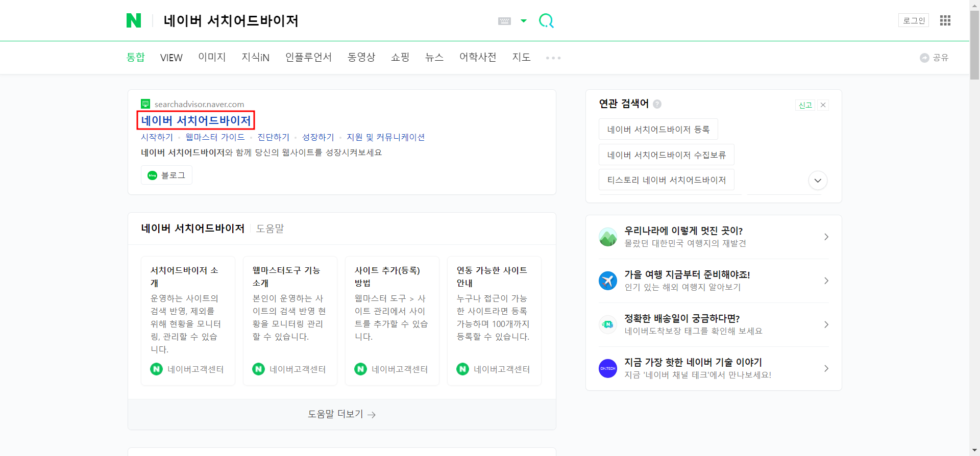Click the mountain landscape icon
Viewport: 980px width, 456px height.
click(x=608, y=237)
